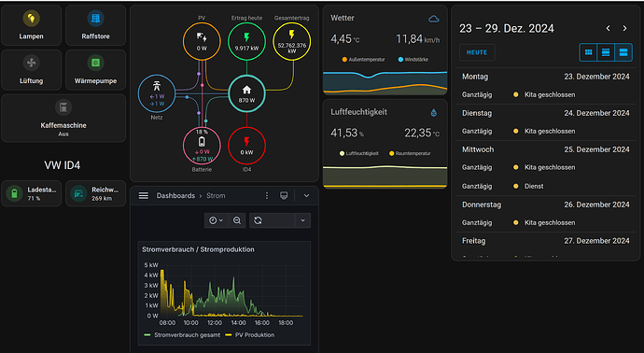This screenshot has height=353, width=644.
Task: Click the HEUTE button
Action: coord(477,52)
